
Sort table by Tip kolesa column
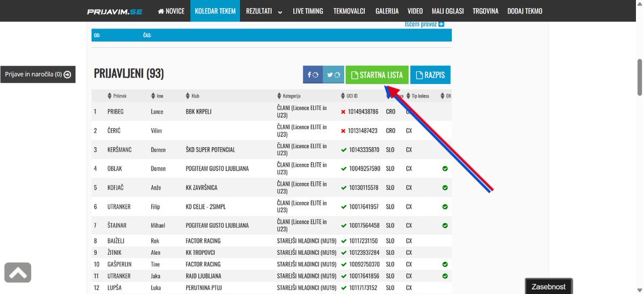point(418,96)
